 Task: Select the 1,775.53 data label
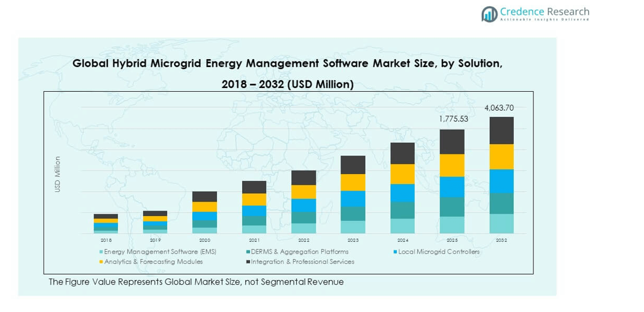coord(453,119)
